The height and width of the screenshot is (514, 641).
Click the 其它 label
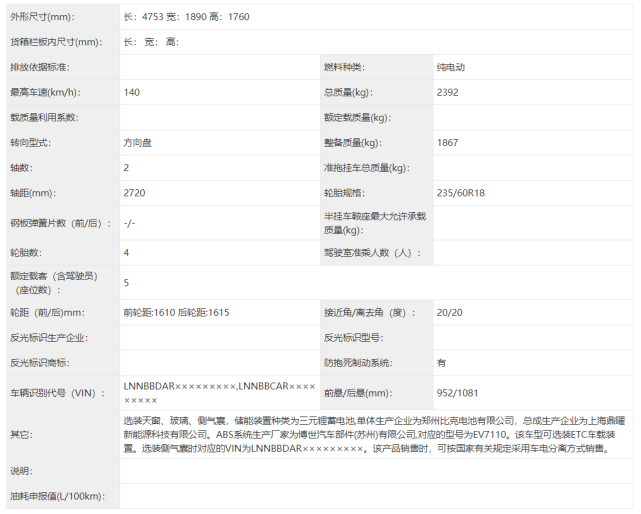pos(22,435)
